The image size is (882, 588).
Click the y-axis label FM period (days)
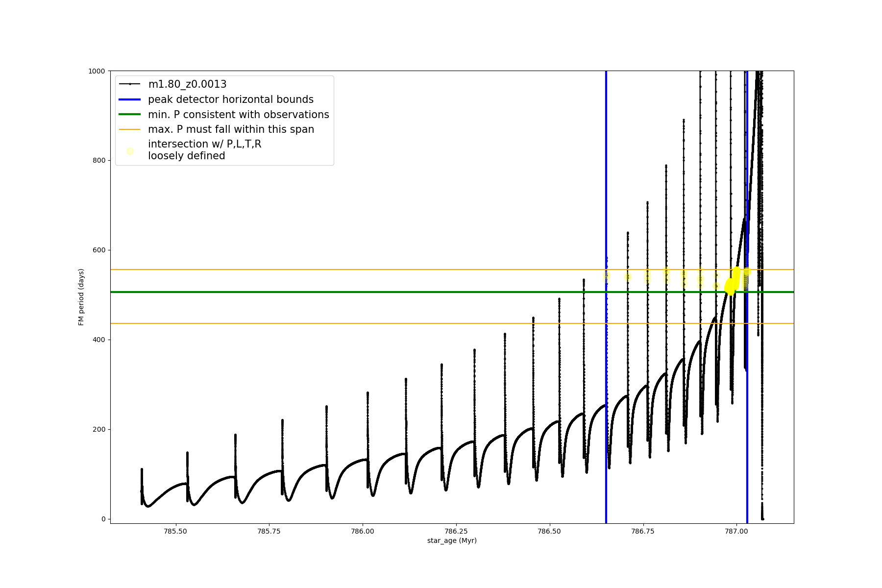(81, 297)
